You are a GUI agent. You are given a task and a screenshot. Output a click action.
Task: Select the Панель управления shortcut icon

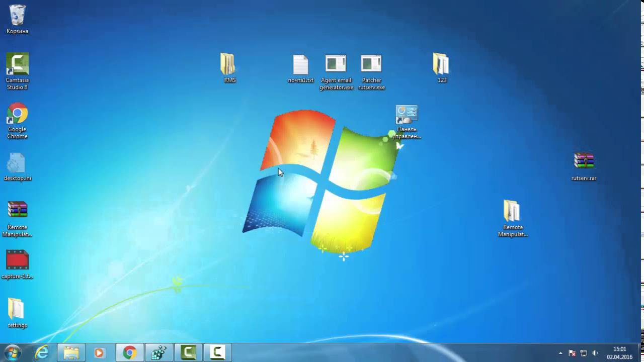coord(407,122)
